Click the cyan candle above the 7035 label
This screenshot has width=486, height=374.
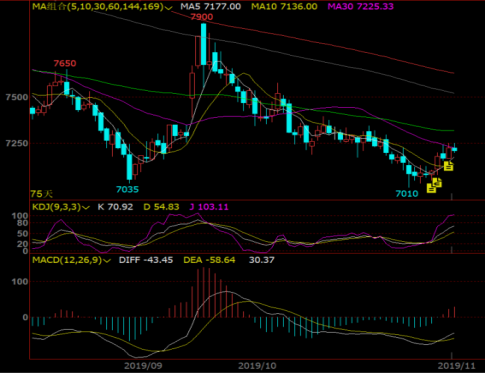click(129, 167)
